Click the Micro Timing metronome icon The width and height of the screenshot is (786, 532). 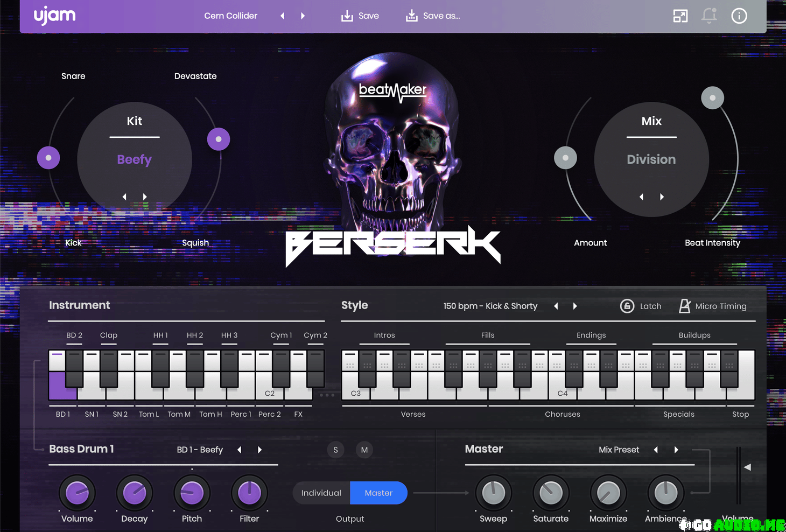(684, 306)
